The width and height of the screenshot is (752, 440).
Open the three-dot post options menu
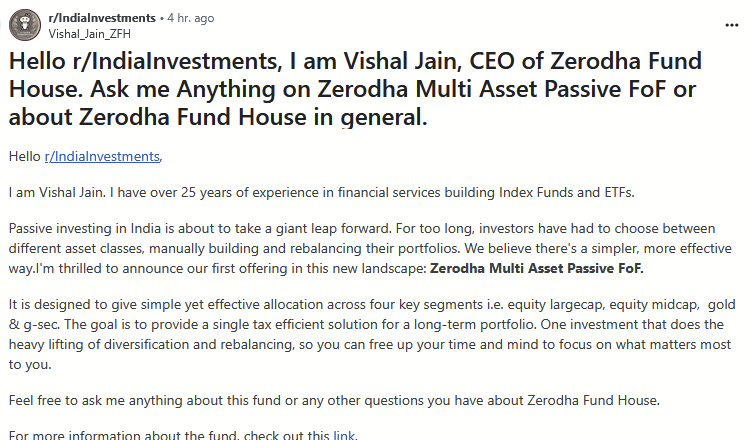[731, 25]
